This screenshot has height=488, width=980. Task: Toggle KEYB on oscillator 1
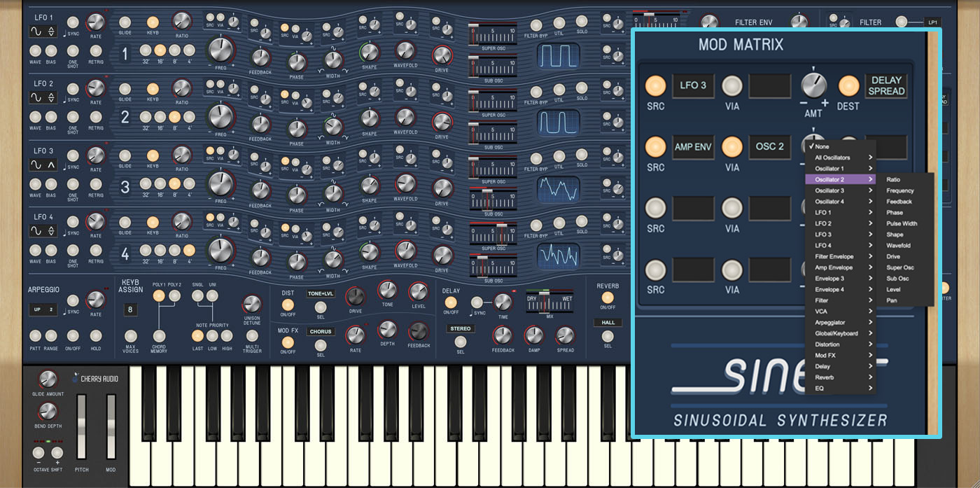point(153,22)
